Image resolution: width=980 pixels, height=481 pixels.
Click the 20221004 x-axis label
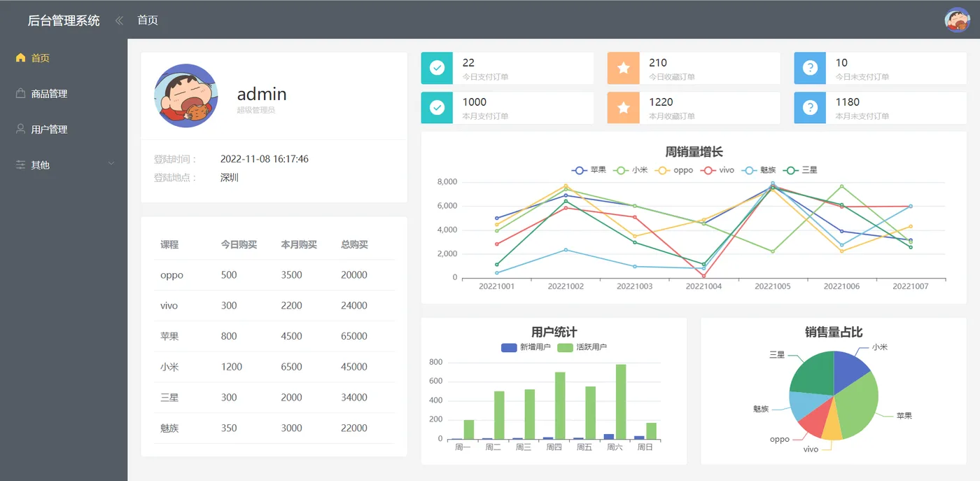pyautogui.click(x=703, y=286)
